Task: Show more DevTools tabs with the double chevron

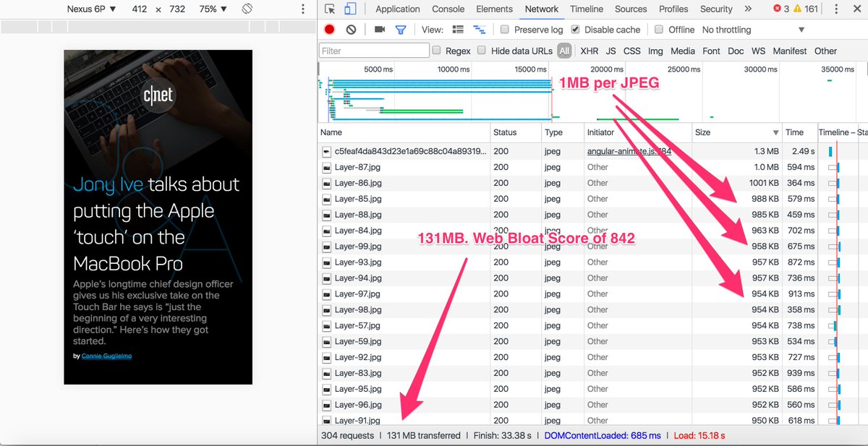Action: [748, 9]
